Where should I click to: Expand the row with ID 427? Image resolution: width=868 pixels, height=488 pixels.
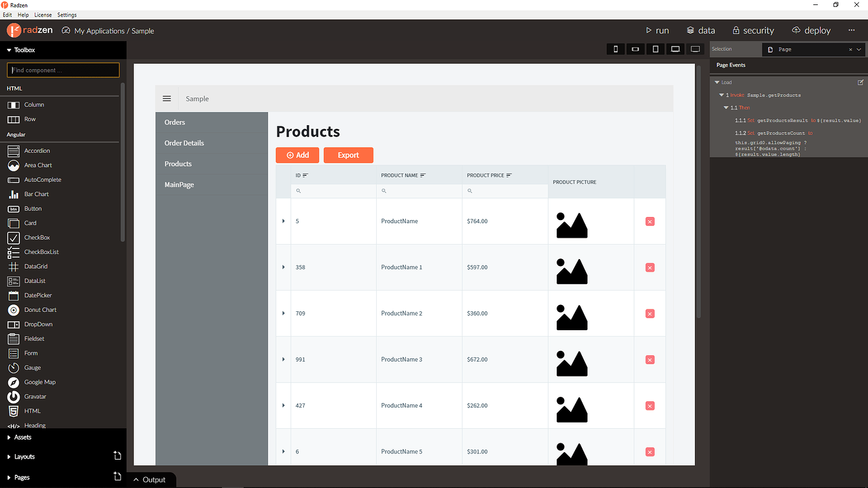coord(284,406)
